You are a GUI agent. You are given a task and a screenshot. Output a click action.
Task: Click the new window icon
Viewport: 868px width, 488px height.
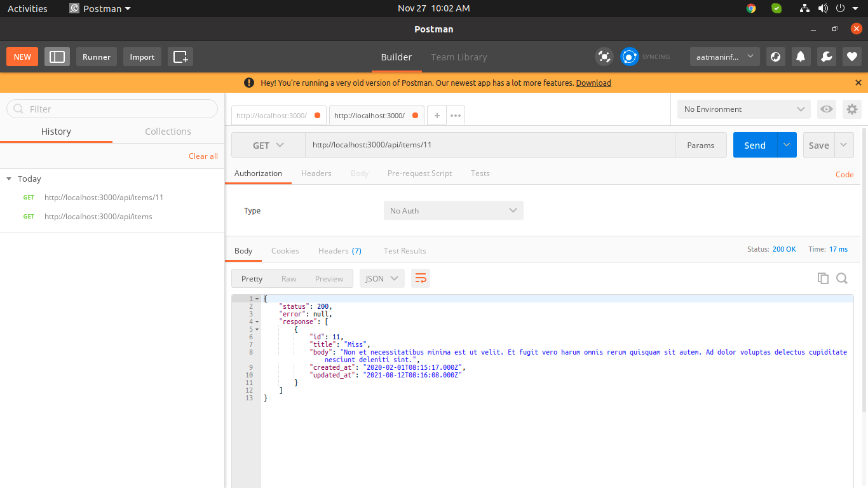(180, 57)
